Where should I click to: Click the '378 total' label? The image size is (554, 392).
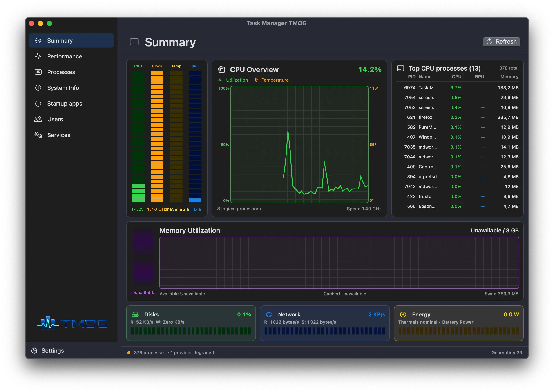click(509, 68)
